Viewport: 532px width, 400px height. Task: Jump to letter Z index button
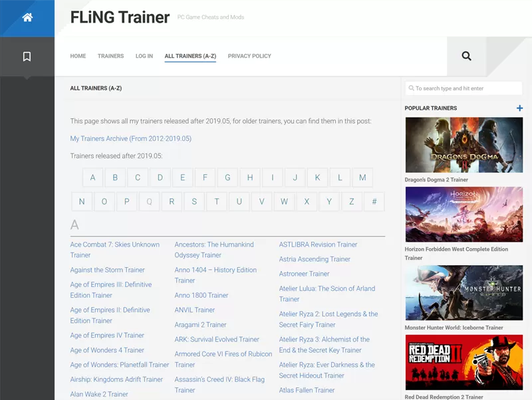(x=352, y=202)
